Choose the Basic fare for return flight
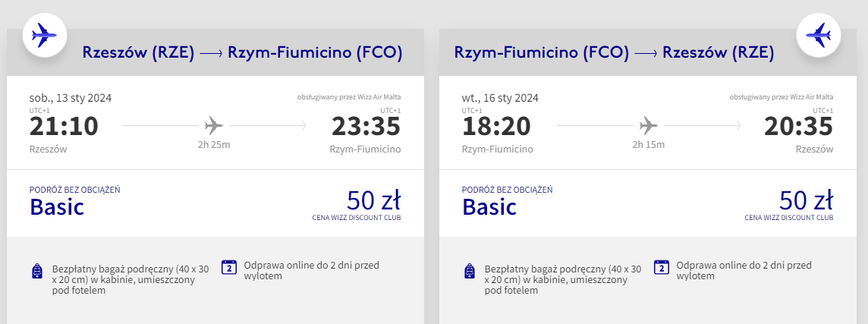This screenshot has width=868, height=324. click(489, 206)
